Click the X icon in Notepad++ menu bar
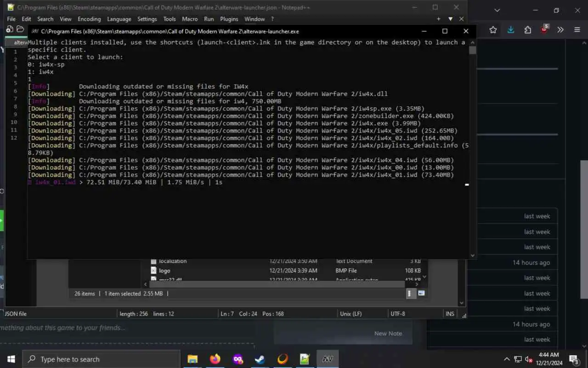Image resolution: width=588 pixels, height=368 pixels. tap(461, 19)
